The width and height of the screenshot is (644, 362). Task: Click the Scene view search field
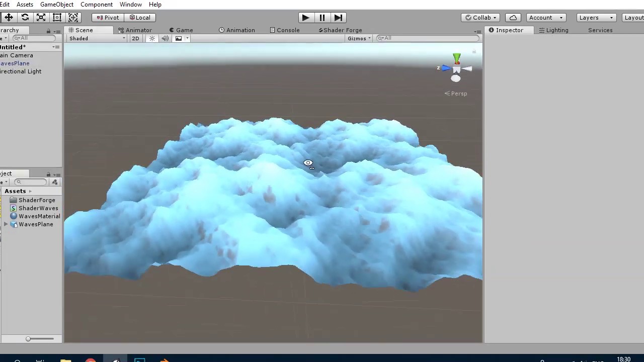[x=429, y=38]
